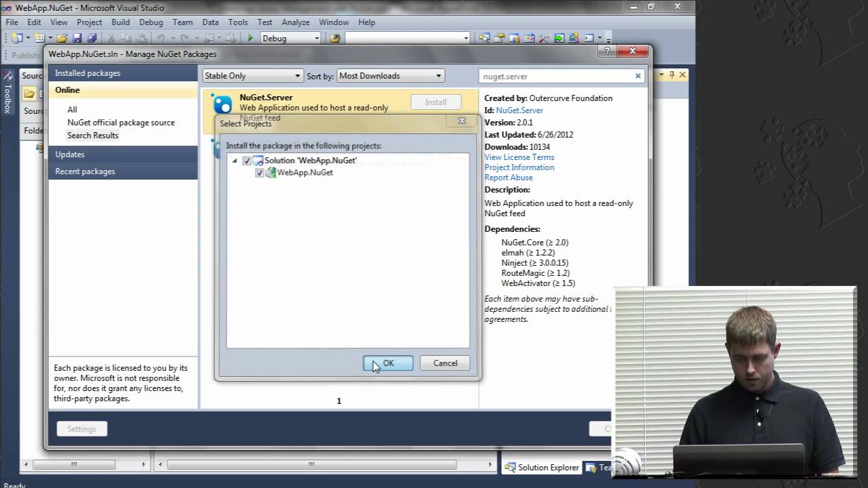
Task: Open the File menu
Action: [12, 22]
